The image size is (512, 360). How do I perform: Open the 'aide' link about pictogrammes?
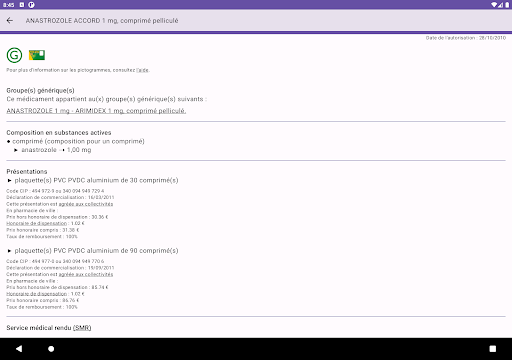pyautogui.click(x=143, y=70)
